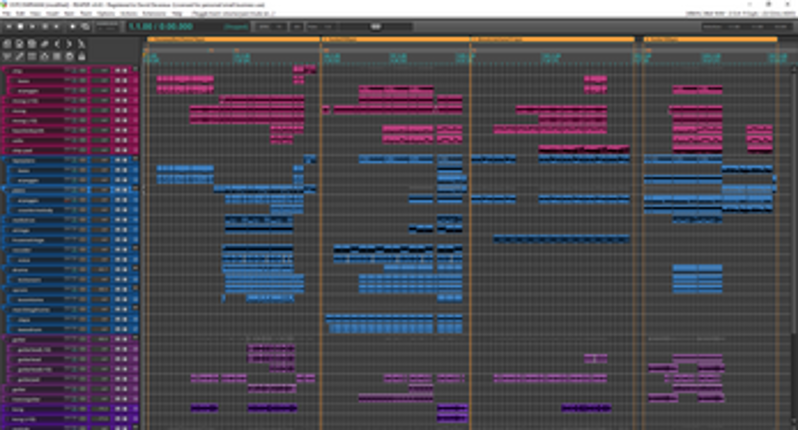Solo the claps track
798x430 pixels.
[124, 320]
